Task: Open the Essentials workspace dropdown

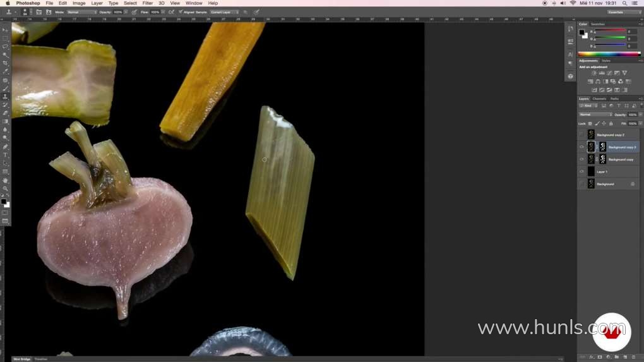Action: pos(623,13)
